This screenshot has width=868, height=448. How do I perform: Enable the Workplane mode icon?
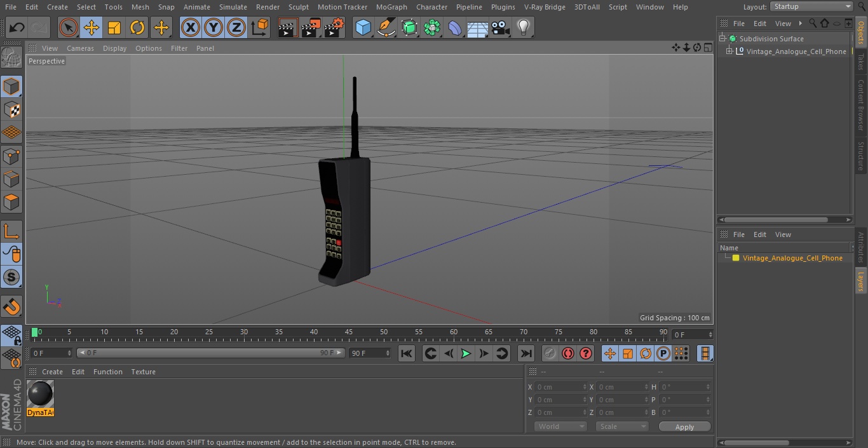tap(11, 132)
